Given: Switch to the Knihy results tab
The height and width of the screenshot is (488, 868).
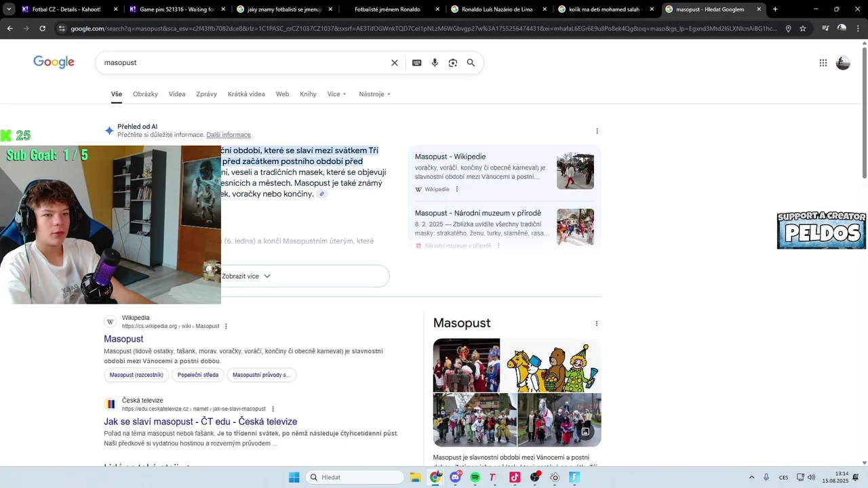Looking at the screenshot, I should coord(308,94).
